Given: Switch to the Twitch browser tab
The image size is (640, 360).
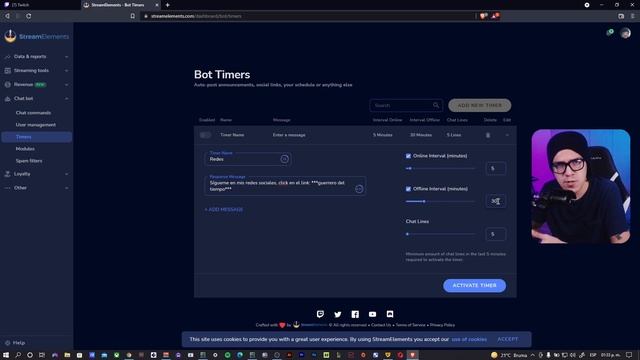Looking at the screenshot, I should [40, 5].
